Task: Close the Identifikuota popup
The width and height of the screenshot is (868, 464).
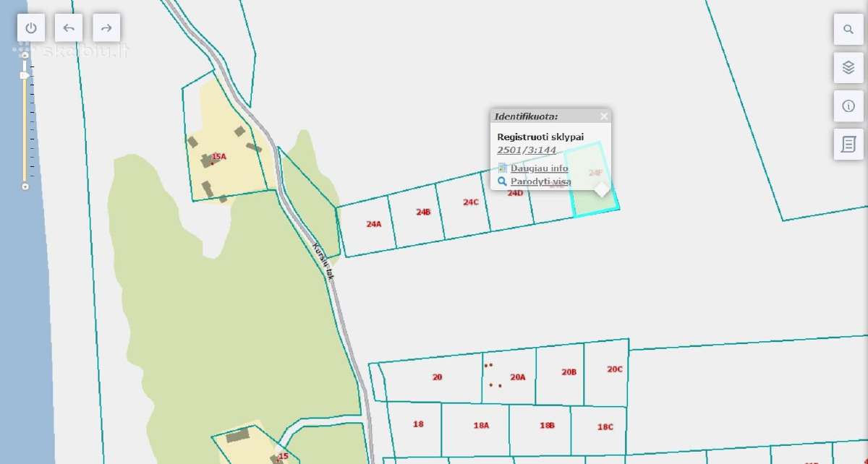Action: click(x=604, y=116)
